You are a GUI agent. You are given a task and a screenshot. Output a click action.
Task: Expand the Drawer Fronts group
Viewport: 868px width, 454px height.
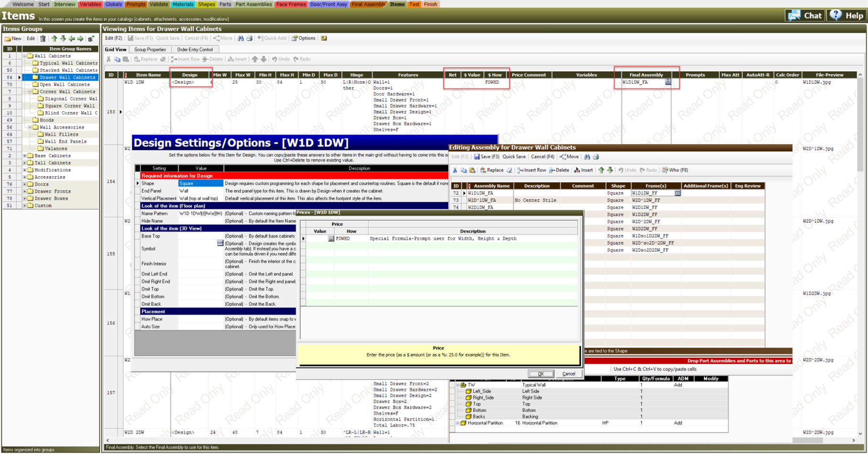[25, 192]
